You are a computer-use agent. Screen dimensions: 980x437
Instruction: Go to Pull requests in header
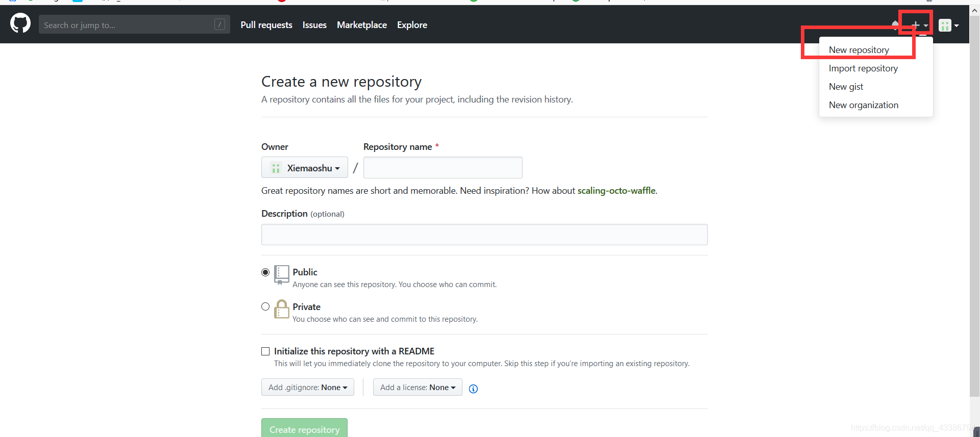[x=266, y=25]
